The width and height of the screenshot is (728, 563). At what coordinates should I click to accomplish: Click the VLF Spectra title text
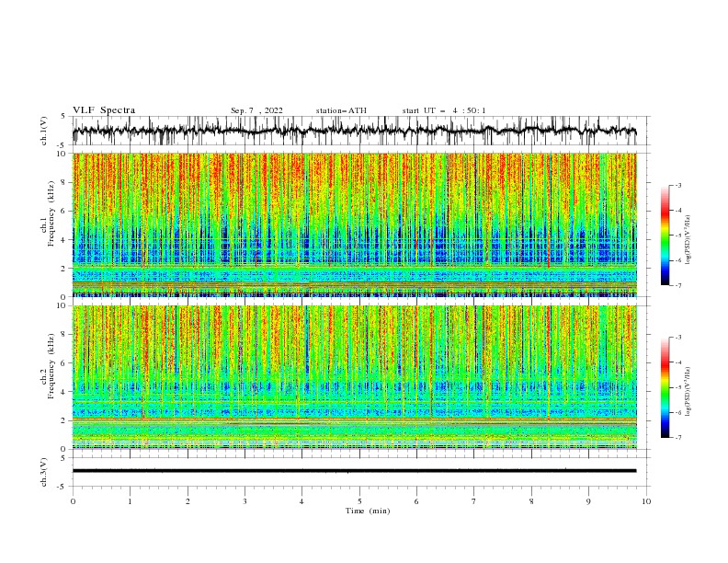tap(104, 110)
